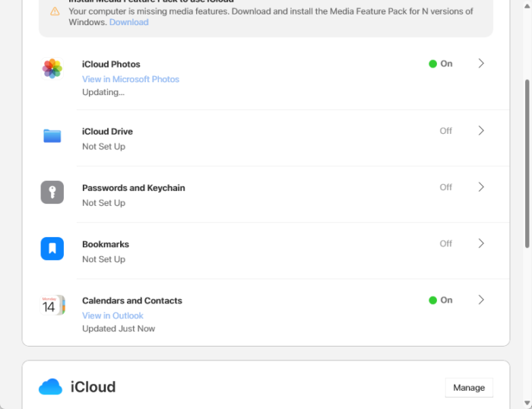Toggle the iCloud Photos On status
Screen dimensions: 532x409
click(x=441, y=64)
